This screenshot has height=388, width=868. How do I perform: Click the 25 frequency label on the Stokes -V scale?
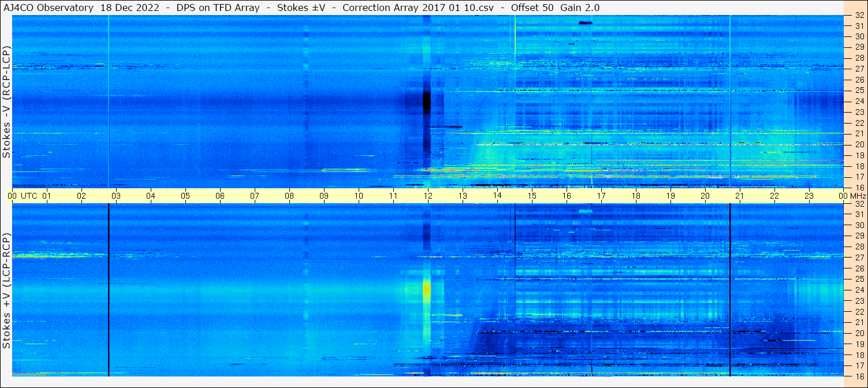point(859,91)
